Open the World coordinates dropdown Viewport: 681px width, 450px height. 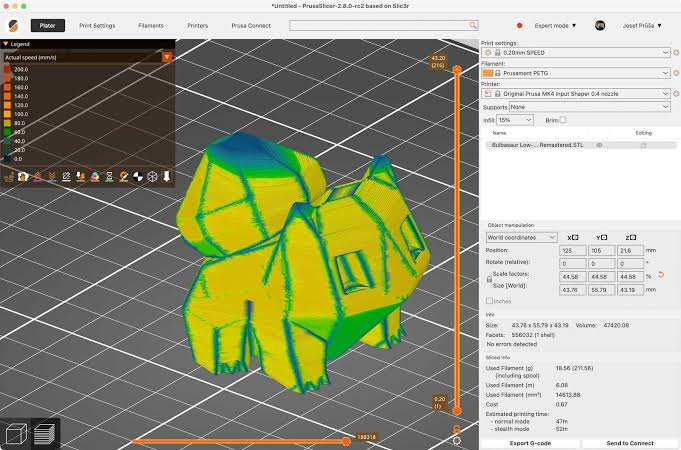tap(521, 237)
